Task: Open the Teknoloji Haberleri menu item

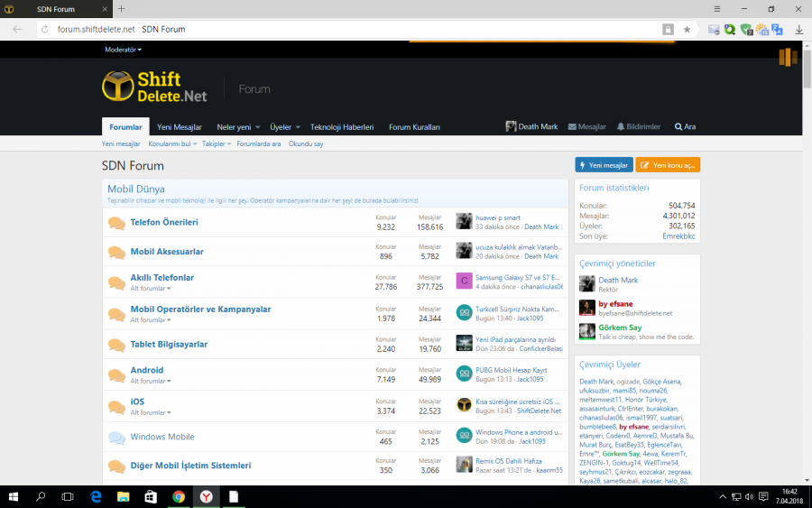Action: point(342,127)
